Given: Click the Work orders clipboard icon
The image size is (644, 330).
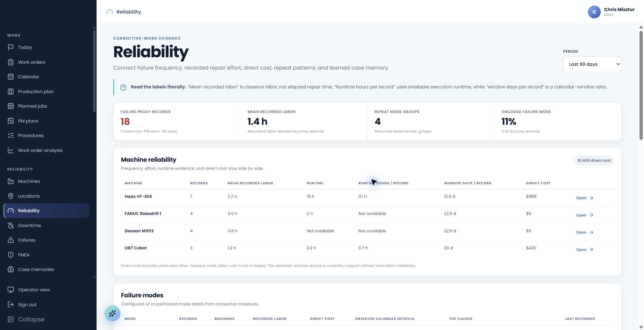Looking at the screenshot, I should click(x=11, y=62).
